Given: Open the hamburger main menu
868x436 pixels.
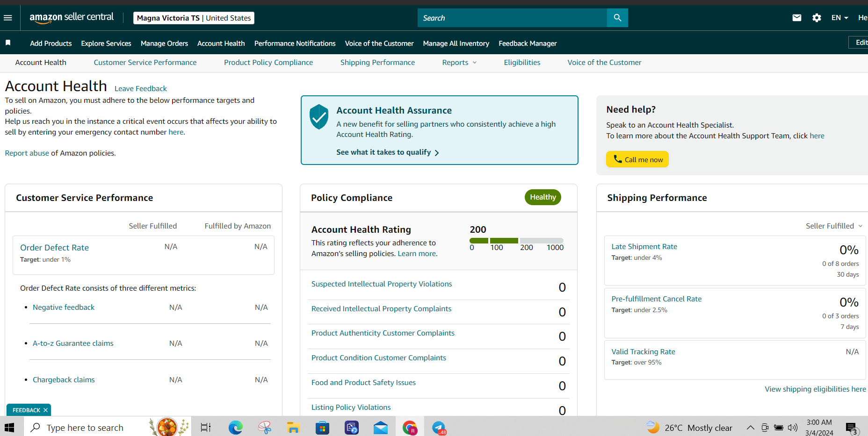Looking at the screenshot, I should (x=8, y=18).
